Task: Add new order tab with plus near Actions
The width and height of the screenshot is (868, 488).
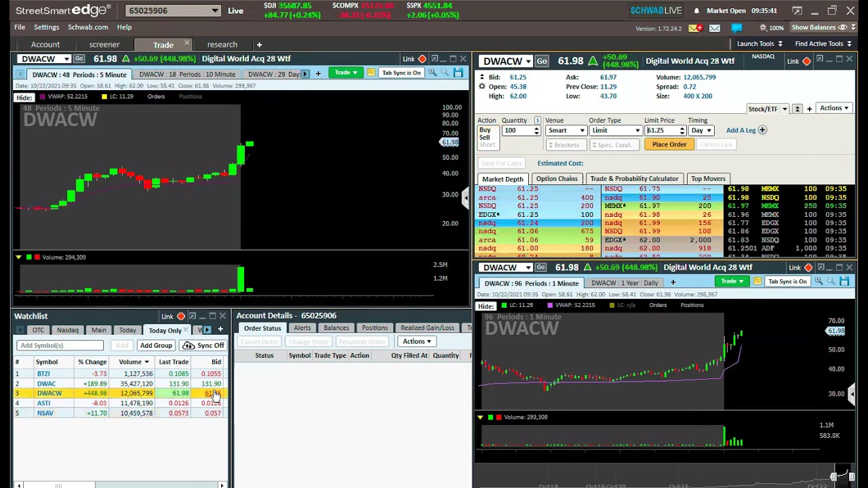Action: coord(809,109)
